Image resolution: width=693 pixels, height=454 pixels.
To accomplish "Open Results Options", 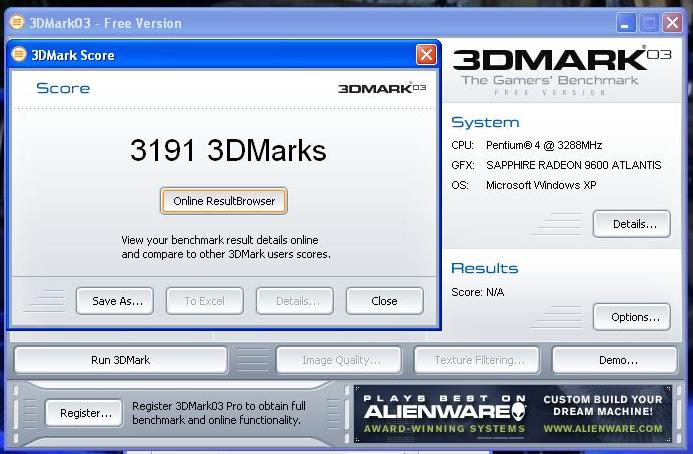I will 632,317.
